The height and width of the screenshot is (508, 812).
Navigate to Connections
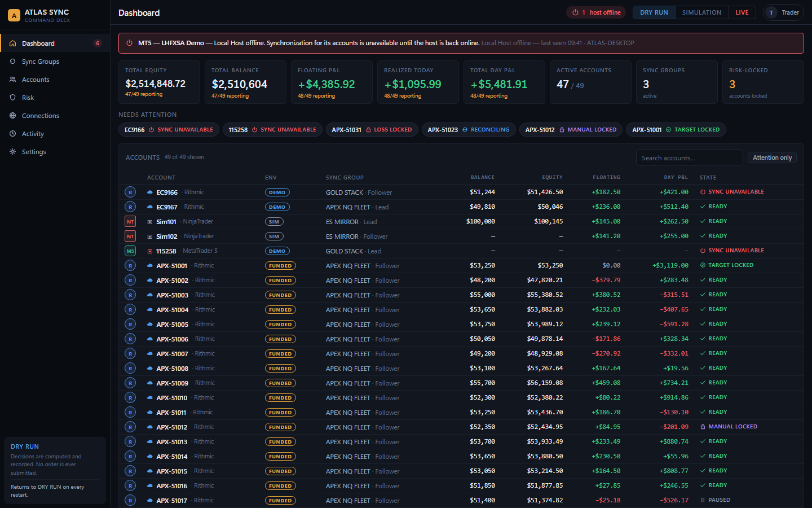55,116
